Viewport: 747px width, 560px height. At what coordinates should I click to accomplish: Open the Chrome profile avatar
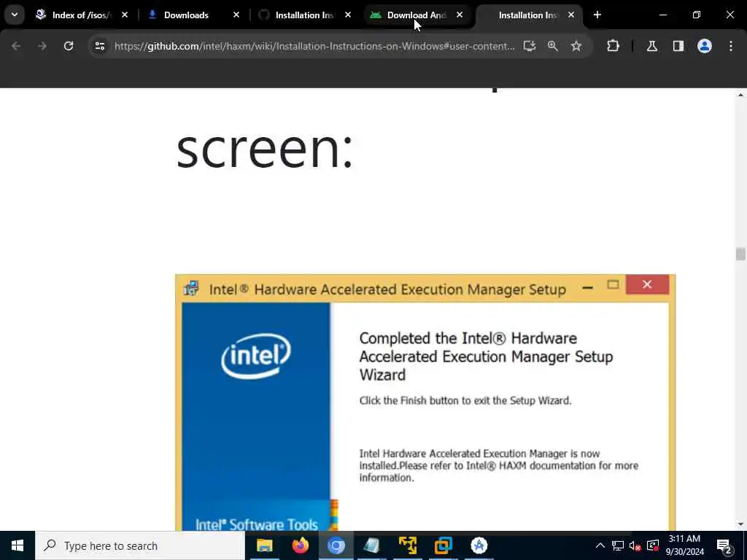[x=705, y=46]
